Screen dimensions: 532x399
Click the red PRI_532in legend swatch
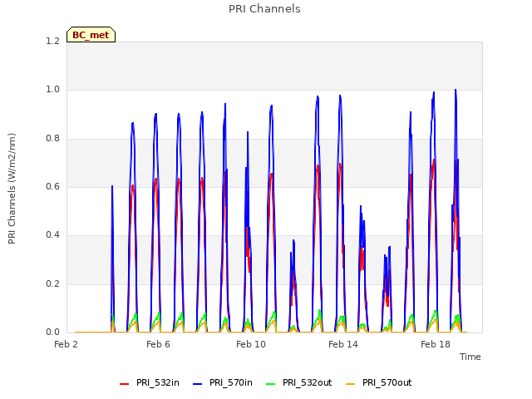pyautogui.click(x=124, y=384)
